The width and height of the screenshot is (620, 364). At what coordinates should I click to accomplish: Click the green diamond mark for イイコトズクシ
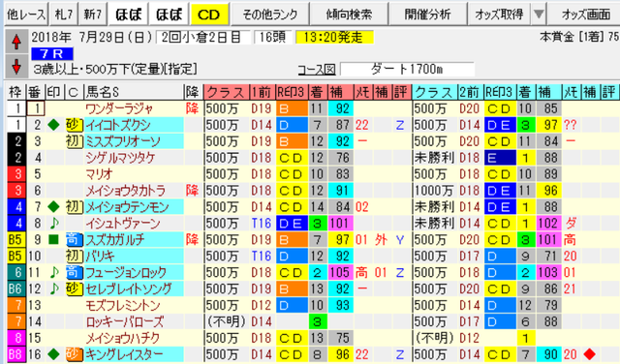click(x=53, y=125)
